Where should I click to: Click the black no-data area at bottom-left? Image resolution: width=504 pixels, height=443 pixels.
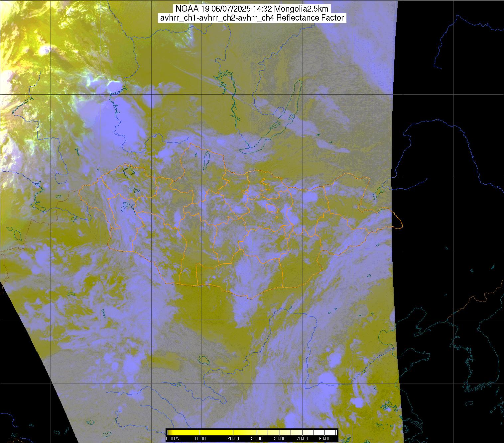click(20, 382)
